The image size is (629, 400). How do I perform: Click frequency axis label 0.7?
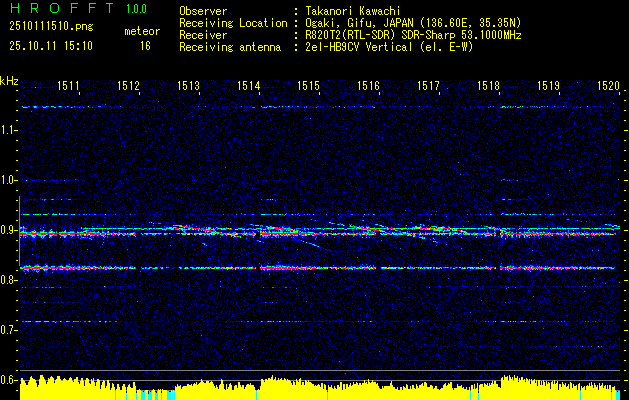(8, 330)
